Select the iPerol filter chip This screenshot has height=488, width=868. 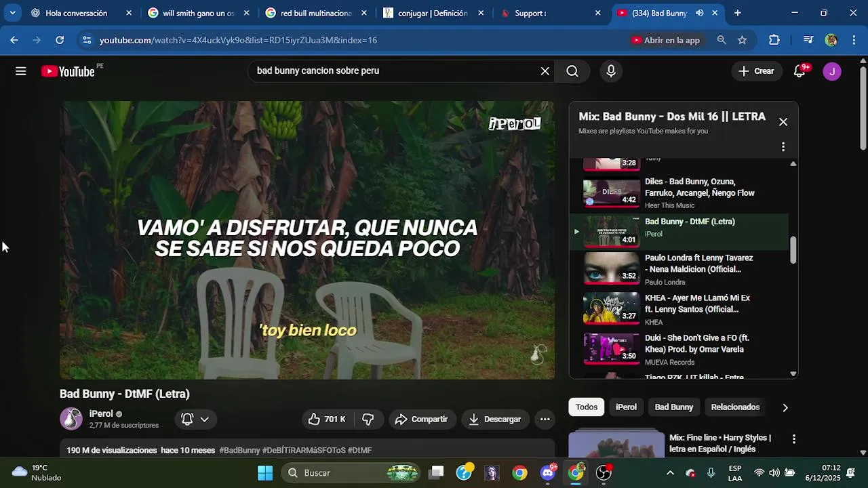(x=626, y=407)
